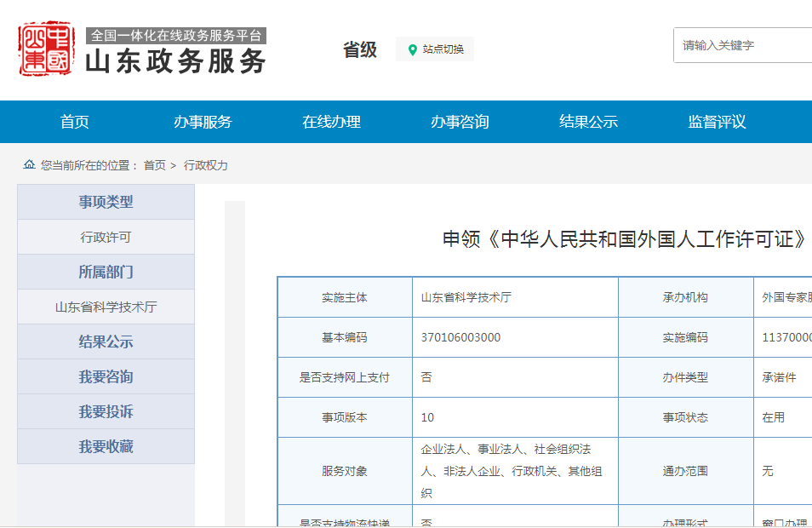Go to 在线办理 menu item
The image size is (812, 528).
click(331, 122)
